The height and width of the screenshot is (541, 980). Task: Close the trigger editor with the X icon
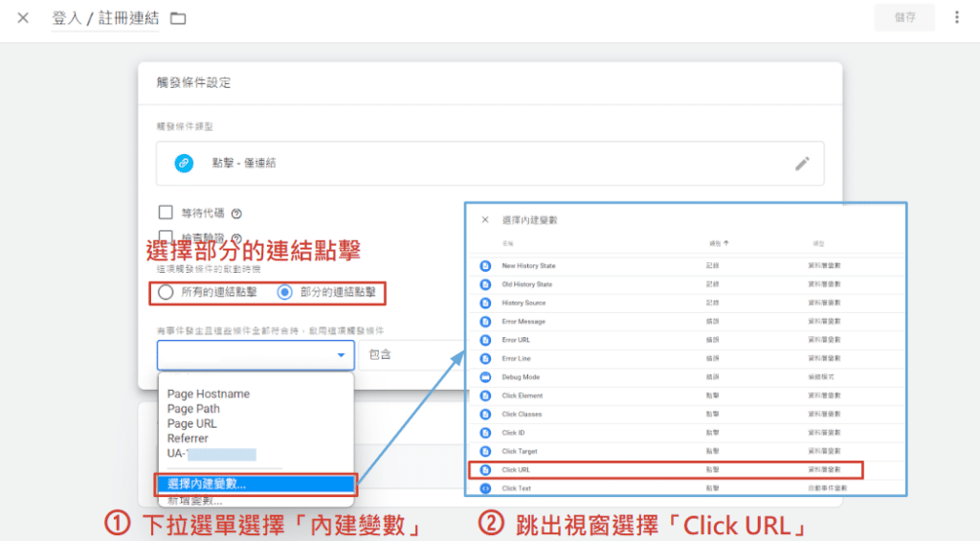pos(23,18)
